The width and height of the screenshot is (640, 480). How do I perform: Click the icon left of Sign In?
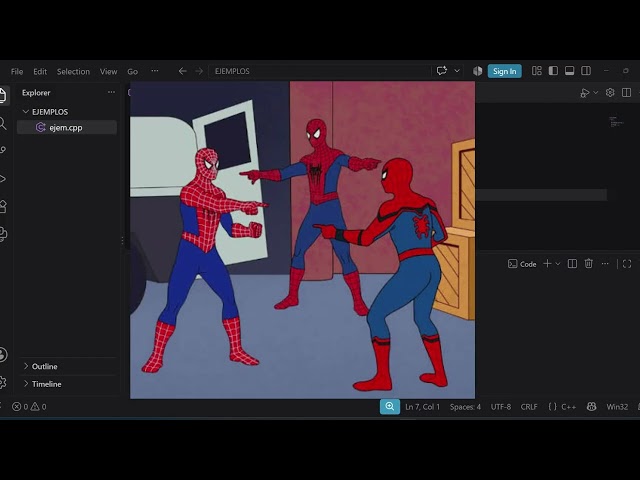coord(478,71)
